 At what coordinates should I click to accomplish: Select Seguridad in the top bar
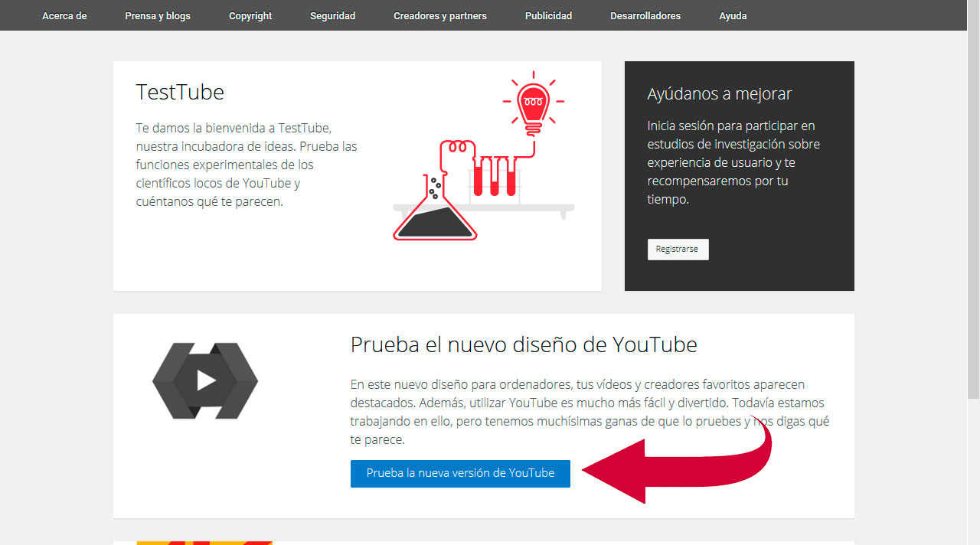[333, 15]
